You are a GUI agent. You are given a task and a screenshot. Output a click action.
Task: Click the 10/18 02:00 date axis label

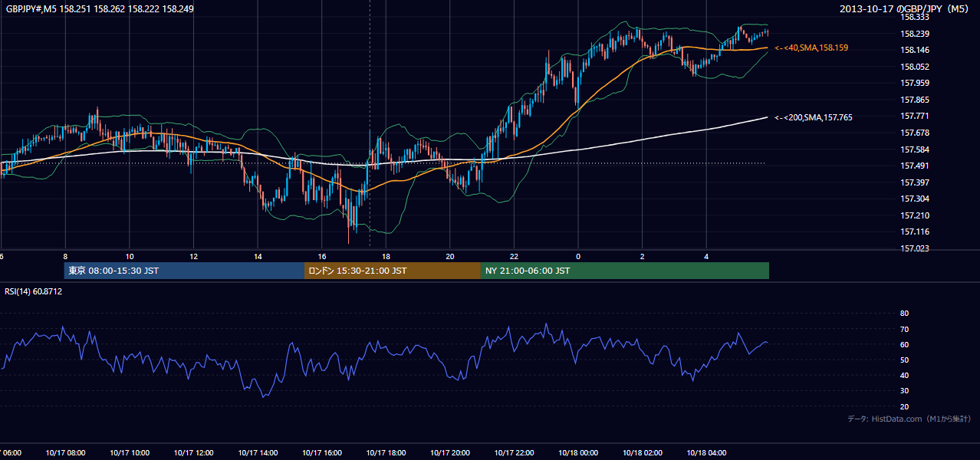pyautogui.click(x=643, y=453)
